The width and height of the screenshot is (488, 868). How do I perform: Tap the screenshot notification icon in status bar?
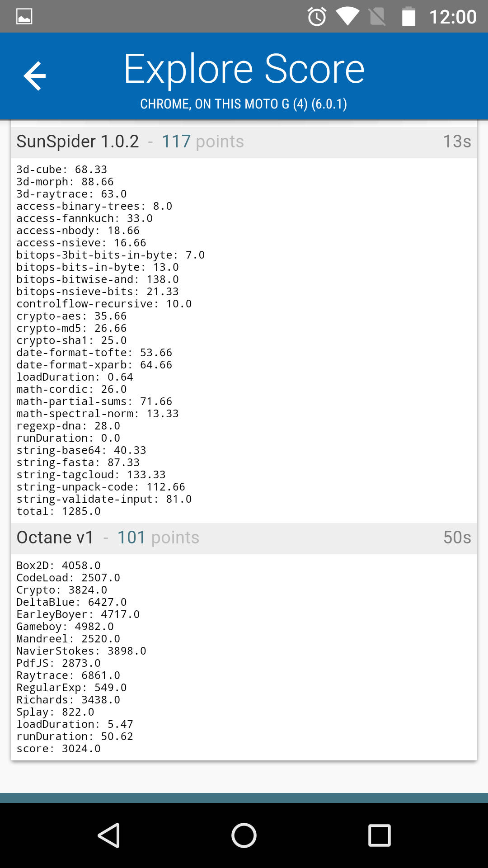pos(24,16)
